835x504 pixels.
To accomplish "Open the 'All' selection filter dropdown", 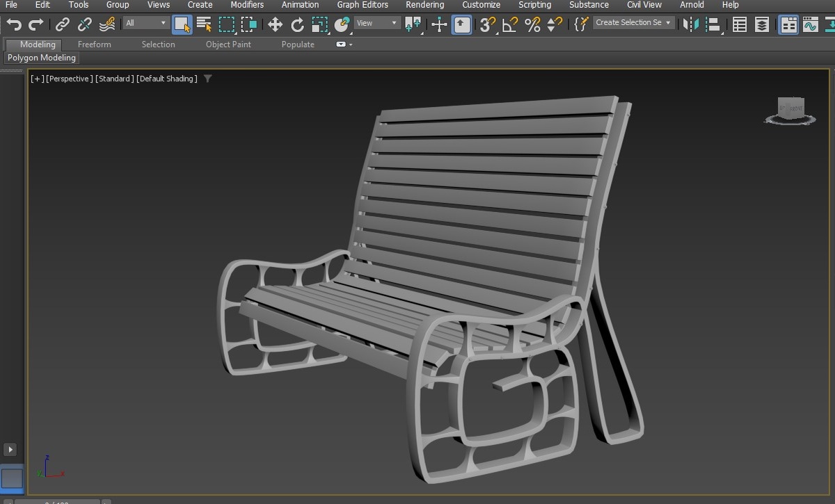I will click(x=146, y=23).
